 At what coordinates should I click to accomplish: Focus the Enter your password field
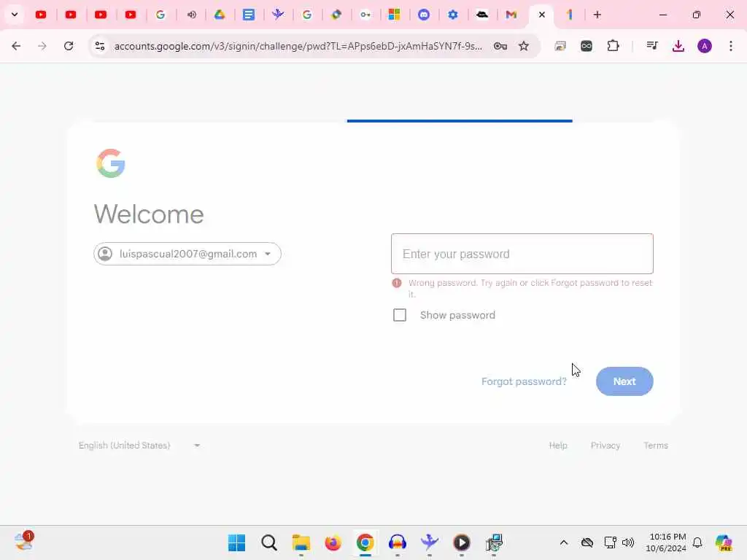tap(522, 254)
